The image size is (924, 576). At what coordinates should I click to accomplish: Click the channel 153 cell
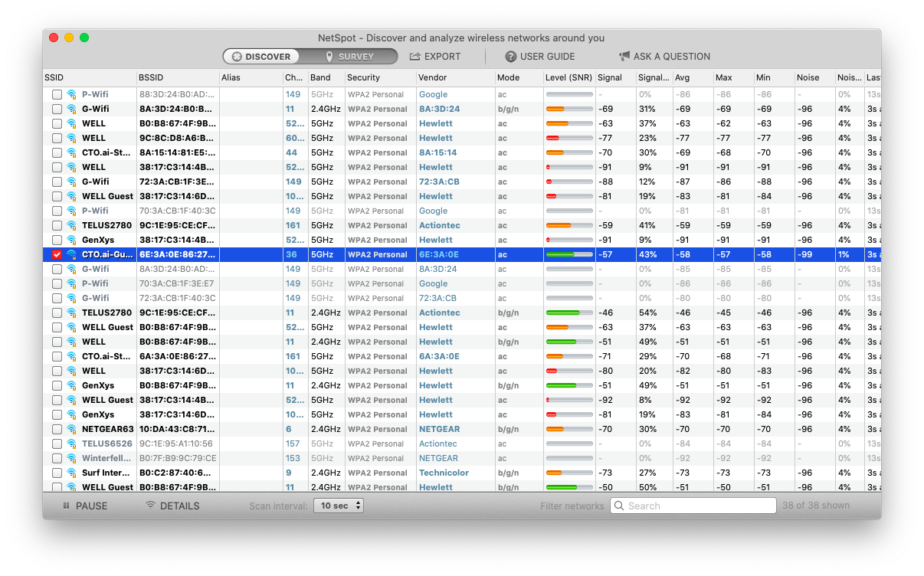point(293,458)
